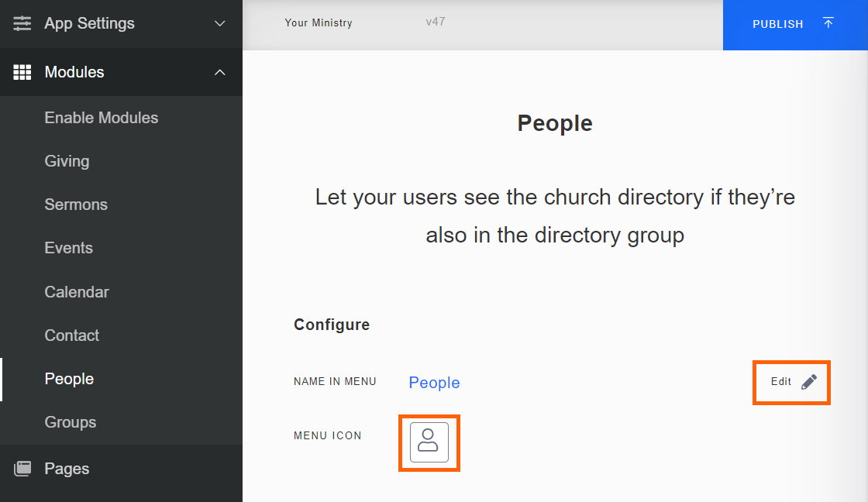Click the upload arrow icon on the Publish button

click(828, 23)
